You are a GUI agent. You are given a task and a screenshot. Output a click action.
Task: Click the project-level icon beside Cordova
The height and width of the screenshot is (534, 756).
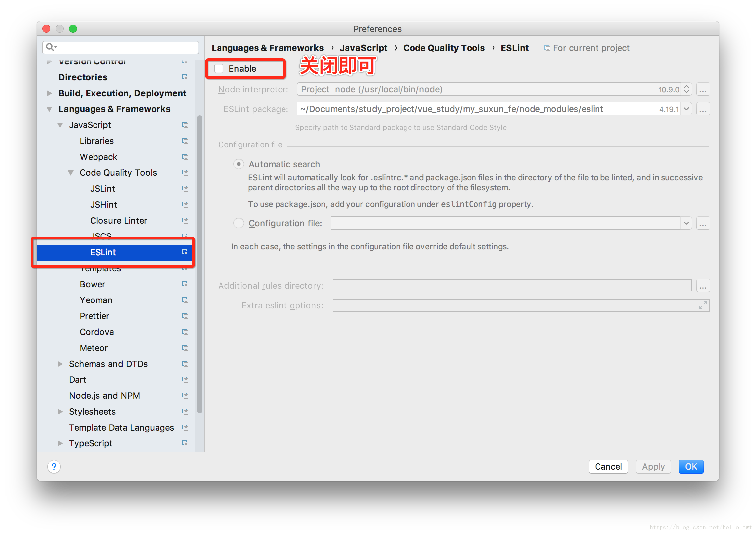tap(185, 332)
